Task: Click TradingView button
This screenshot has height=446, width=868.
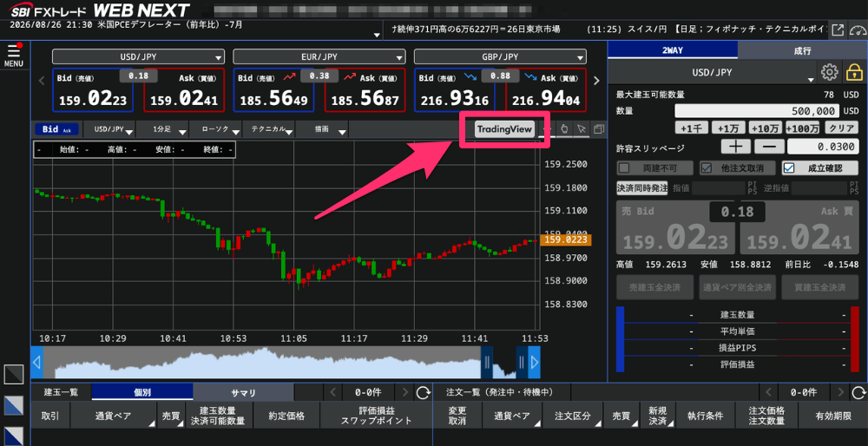Action: [x=504, y=129]
